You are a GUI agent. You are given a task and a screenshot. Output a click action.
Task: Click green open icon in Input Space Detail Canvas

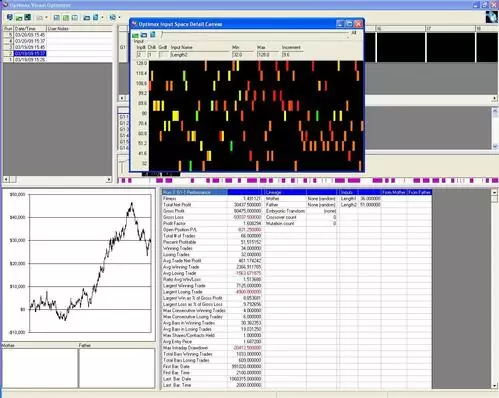coord(135,35)
